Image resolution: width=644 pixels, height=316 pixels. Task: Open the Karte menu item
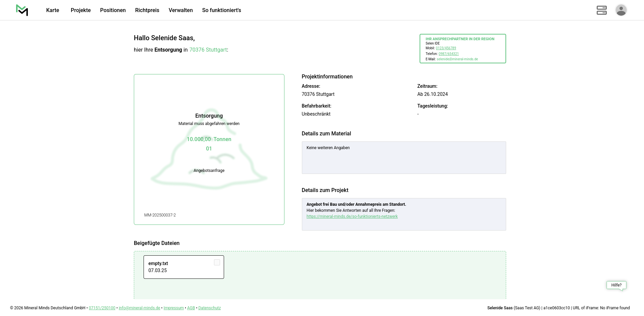pyautogui.click(x=53, y=10)
